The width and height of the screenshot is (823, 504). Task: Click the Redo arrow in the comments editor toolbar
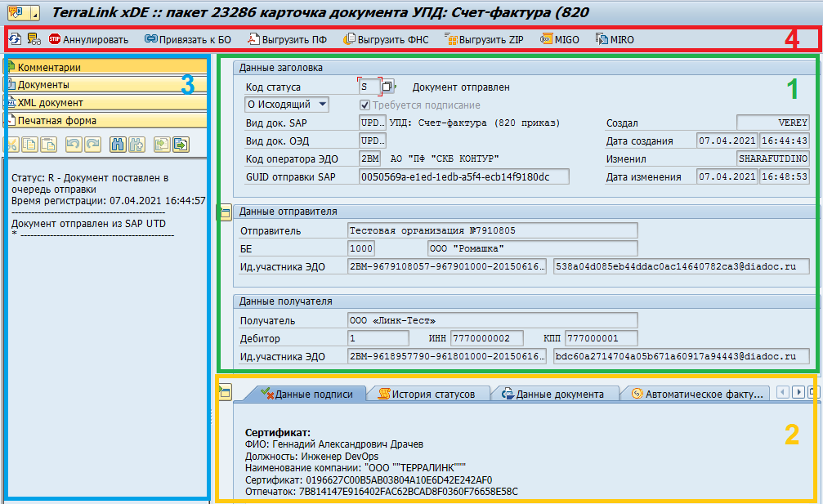[x=92, y=145]
